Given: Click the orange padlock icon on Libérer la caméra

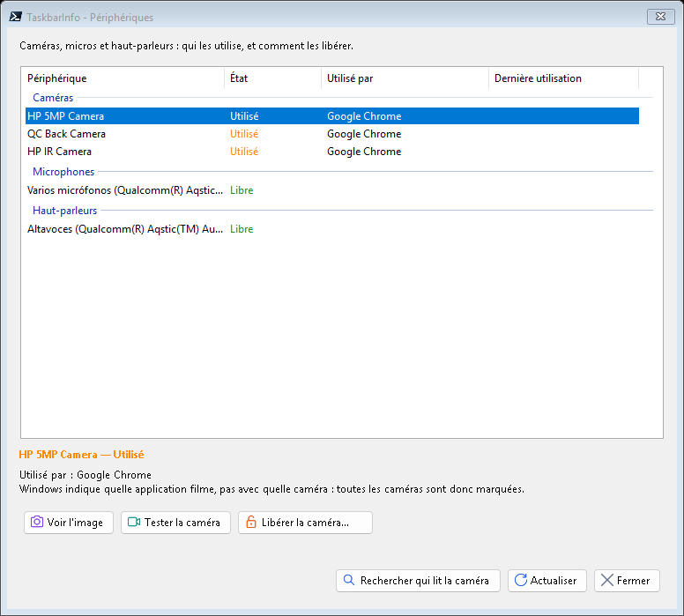Looking at the screenshot, I should (251, 522).
